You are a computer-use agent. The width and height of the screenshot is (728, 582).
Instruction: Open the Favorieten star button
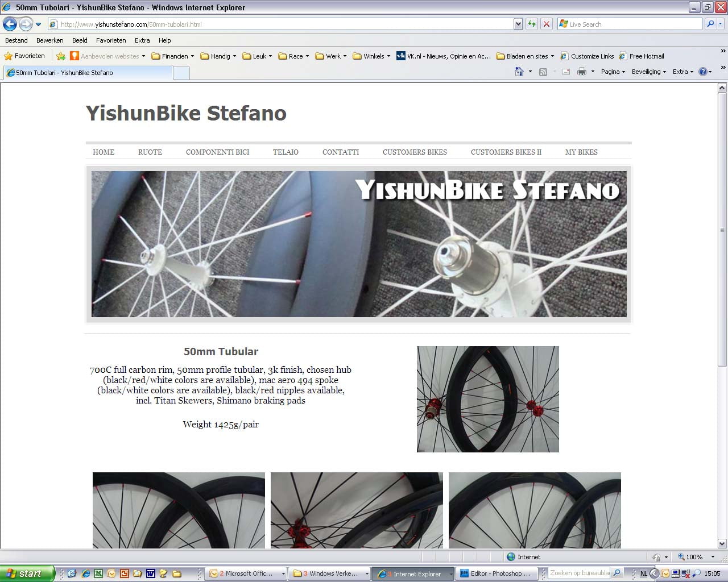24,56
